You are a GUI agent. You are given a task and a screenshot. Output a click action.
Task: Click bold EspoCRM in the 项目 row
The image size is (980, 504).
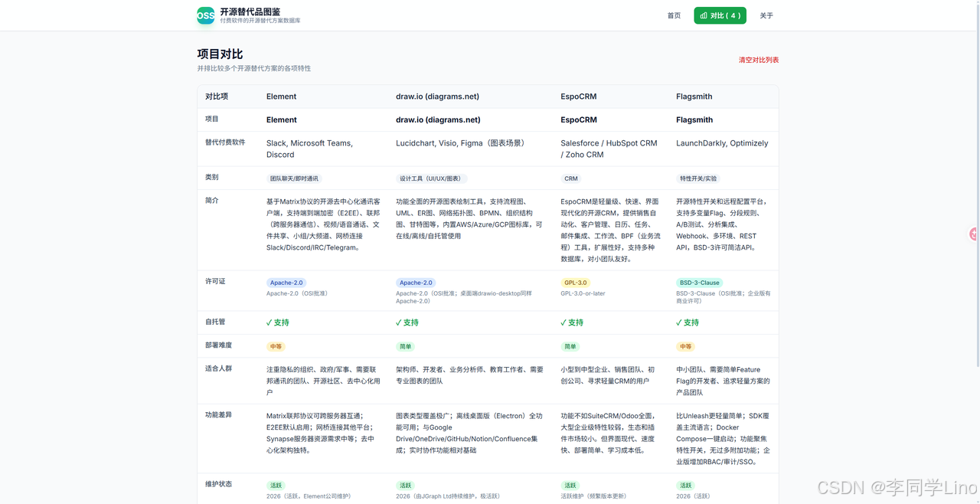(x=579, y=119)
